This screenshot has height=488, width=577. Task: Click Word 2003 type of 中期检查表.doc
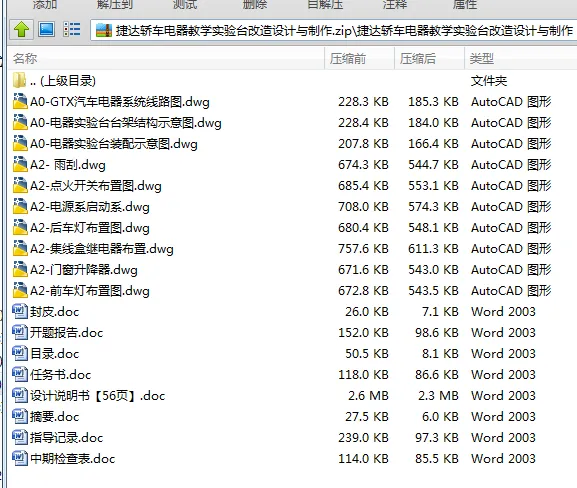pyautogui.click(x=503, y=458)
